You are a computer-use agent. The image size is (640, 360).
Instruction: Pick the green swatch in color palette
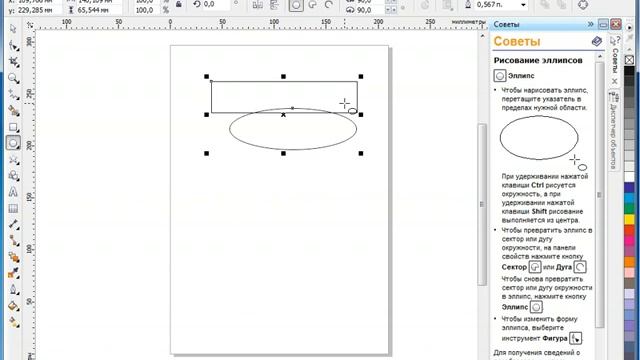(629, 209)
